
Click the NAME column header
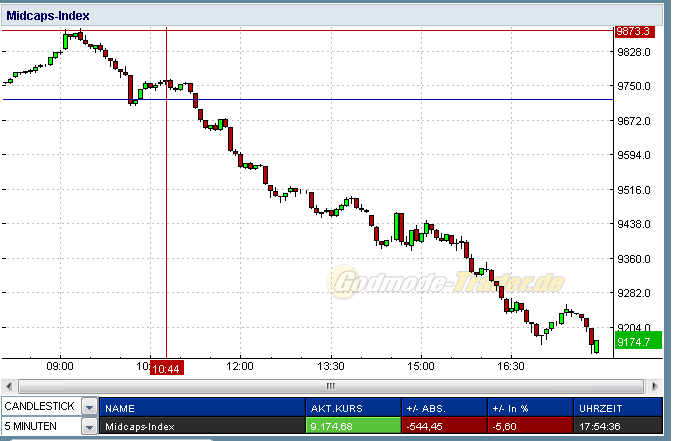(202, 408)
